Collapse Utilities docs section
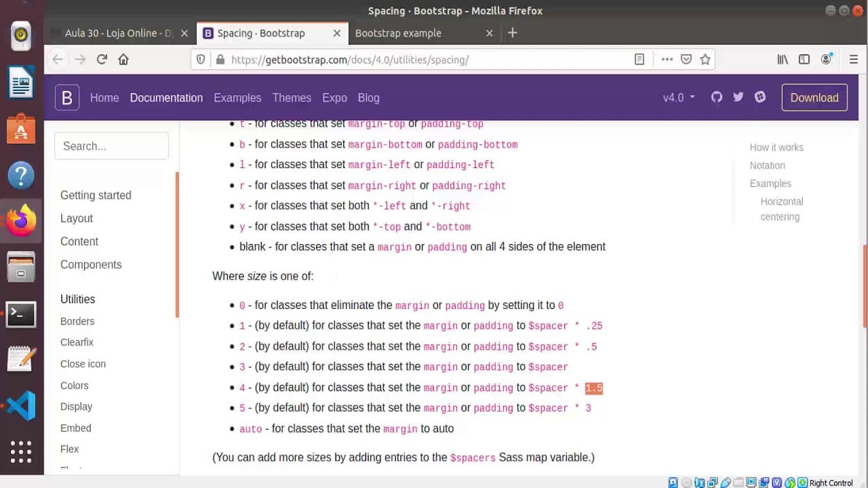Image resolution: width=868 pixels, height=488 pixels. pyautogui.click(x=77, y=299)
